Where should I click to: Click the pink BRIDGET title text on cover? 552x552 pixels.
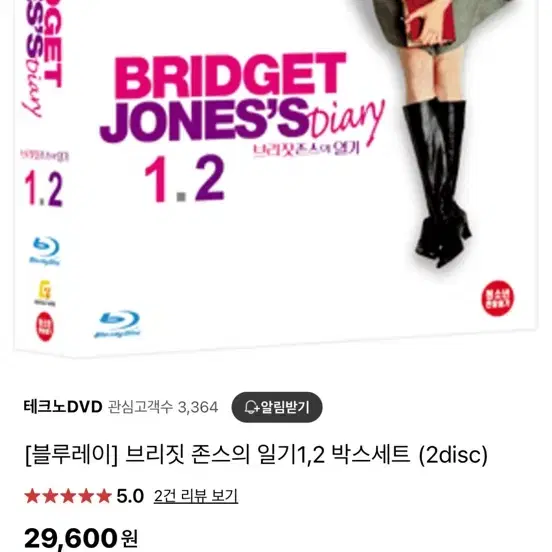click(x=230, y=75)
